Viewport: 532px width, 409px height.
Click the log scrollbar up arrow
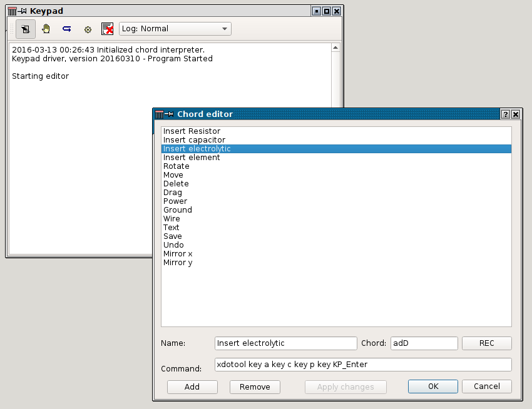click(335, 48)
